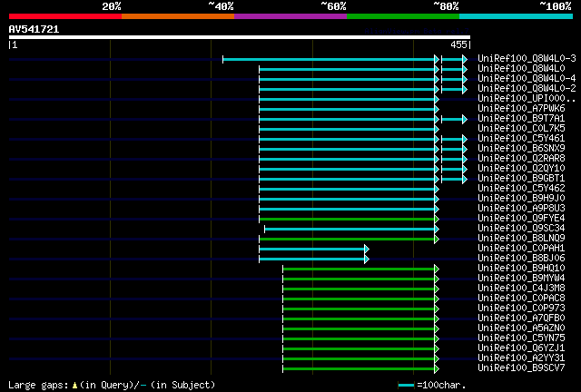
Task: Click the 'Large gaps' legend text
Action: pos(38,385)
